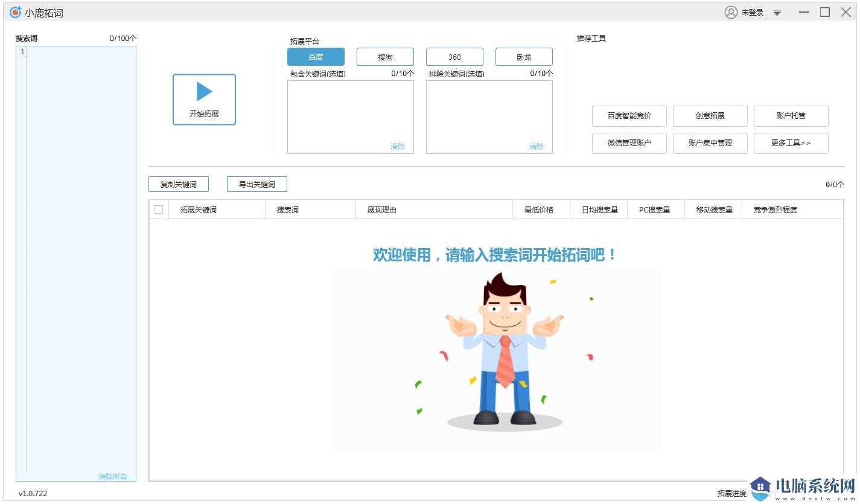Toggle the select-all checkbox in table header
The height and width of the screenshot is (504, 860).
[159, 209]
